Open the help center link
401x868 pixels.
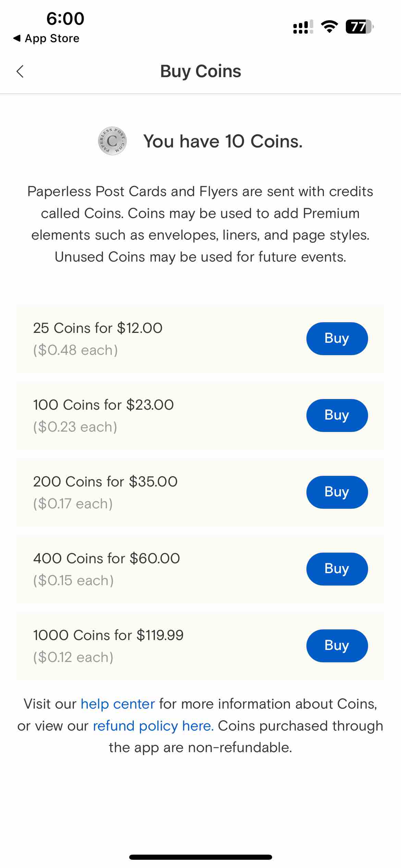click(x=118, y=704)
